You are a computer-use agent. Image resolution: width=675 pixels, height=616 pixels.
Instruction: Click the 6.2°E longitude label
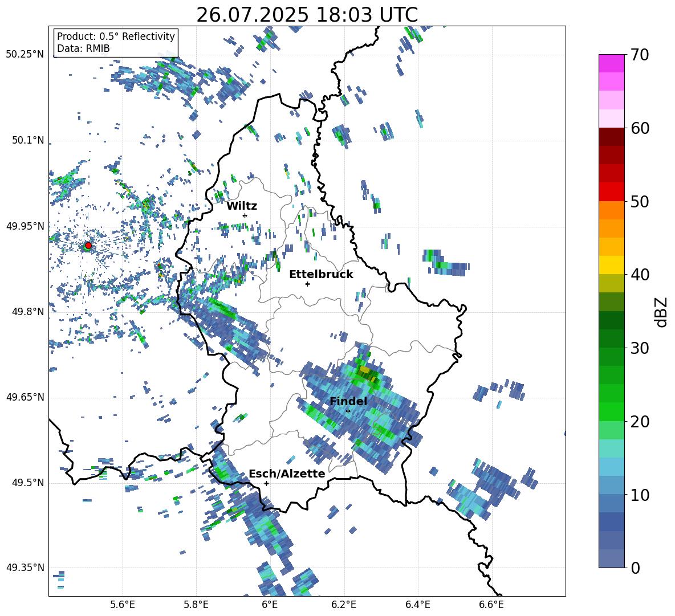pos(344,605)
